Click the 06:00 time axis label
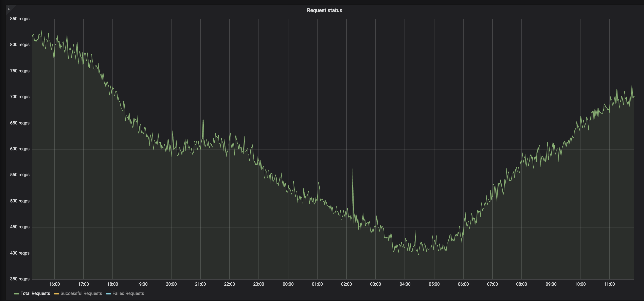 (x=463, y=284)
